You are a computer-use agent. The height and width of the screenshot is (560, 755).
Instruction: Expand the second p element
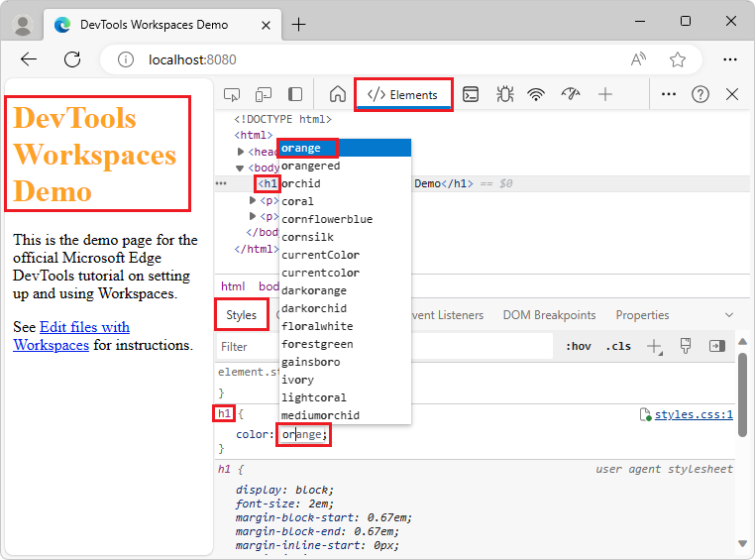253,216
